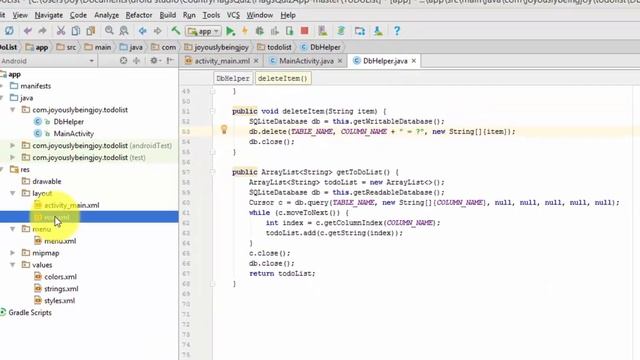640x360 pixels.
Task: Click the Hide project panel icon
Action: tap(170, 61)
